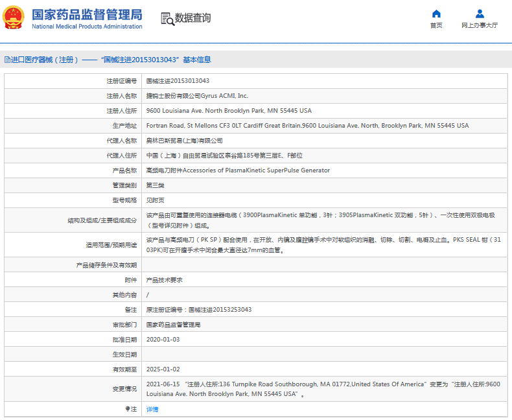
Task: Select agent name 奥林巴斯贸易(上海)有限公司
Action: [x=185, y=141]
